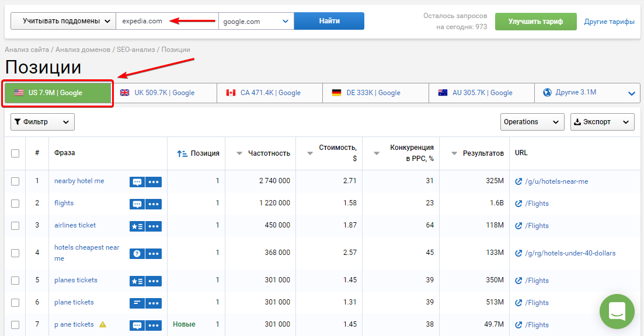
Task: Open external link icon in 'planes tickets' row URL
Action: [518, 281]
